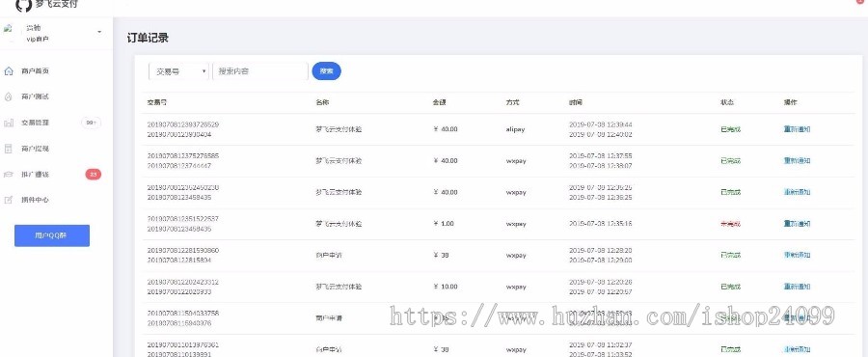Click 已完成 status of the alipay order
This screenshot has width=868, height=357.
(731, 129)
